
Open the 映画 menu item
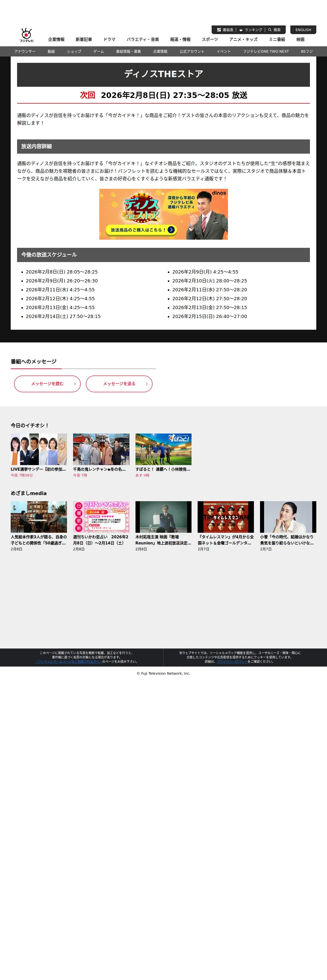pos(300,40)
